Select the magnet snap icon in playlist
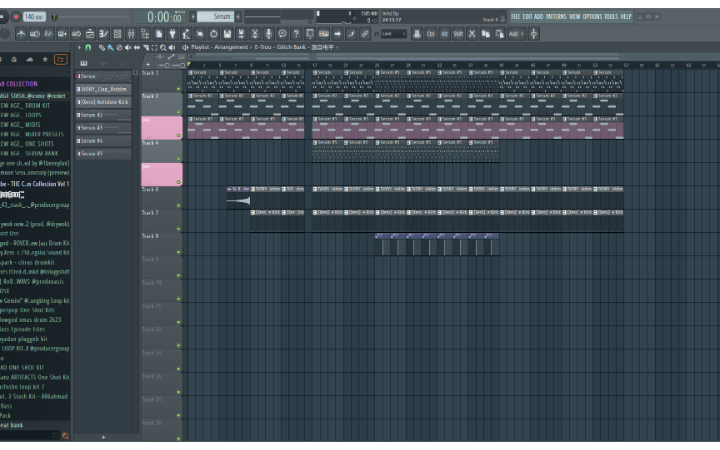 [88, 47]
